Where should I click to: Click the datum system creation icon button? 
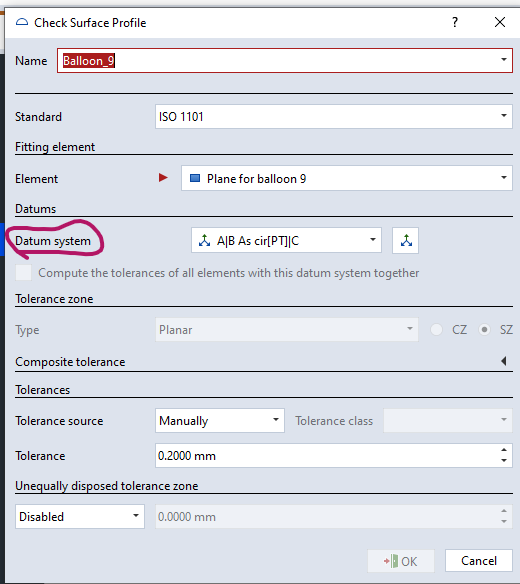pos(406,241)
